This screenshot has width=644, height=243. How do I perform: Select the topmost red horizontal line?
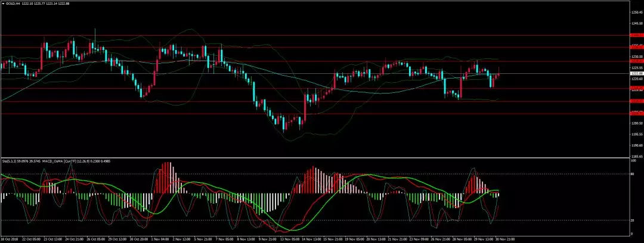coord(298,35)
